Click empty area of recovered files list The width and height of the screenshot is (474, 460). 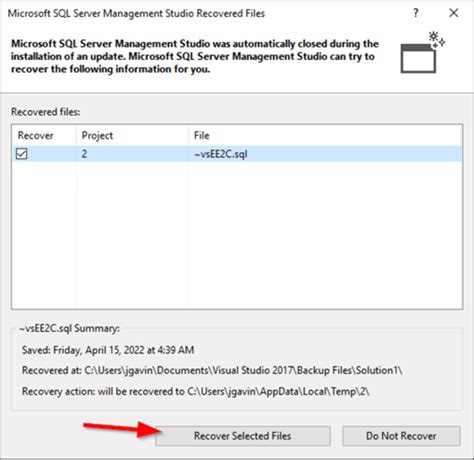tap(237, 235)
